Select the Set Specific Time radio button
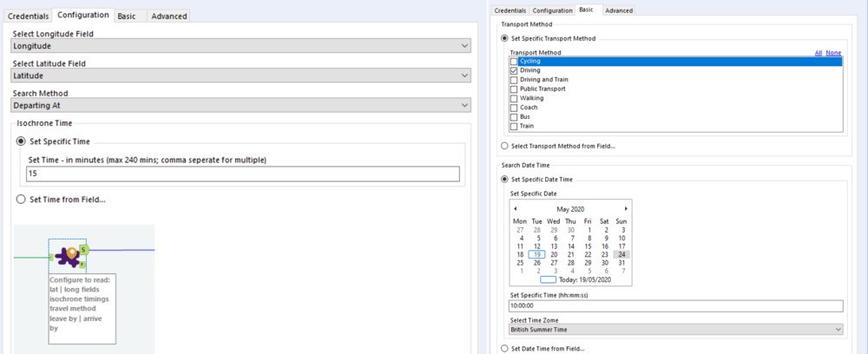Image resolution: width=868 pixels, height=354 pixels. click(x=22, y=141)
